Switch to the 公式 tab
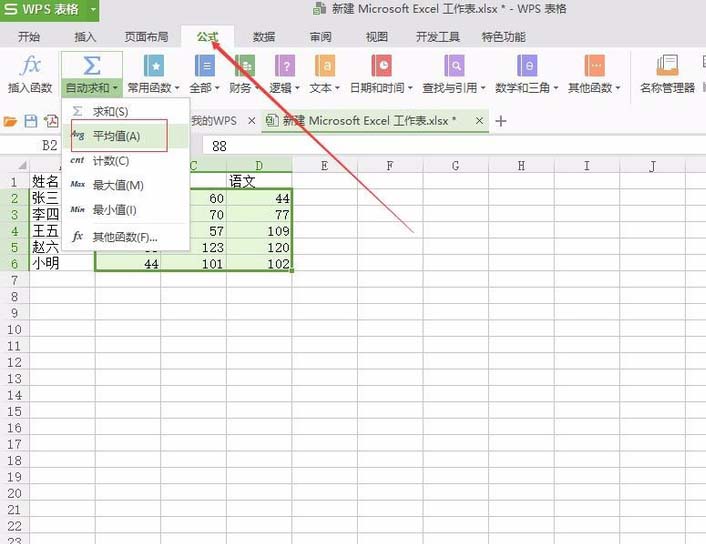The image size is (706, 544). tap(208, 37)
